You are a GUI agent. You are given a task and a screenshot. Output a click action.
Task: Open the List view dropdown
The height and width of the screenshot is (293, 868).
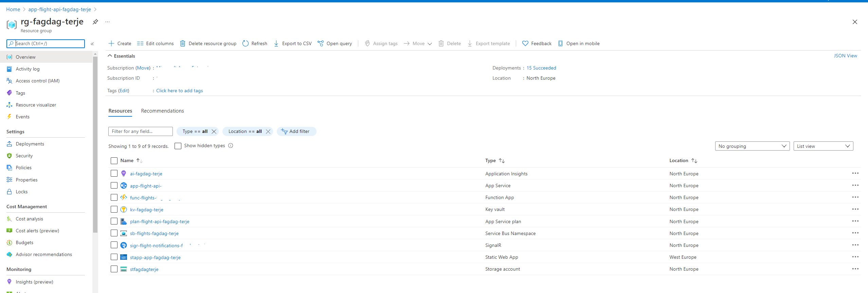(823, 146)
